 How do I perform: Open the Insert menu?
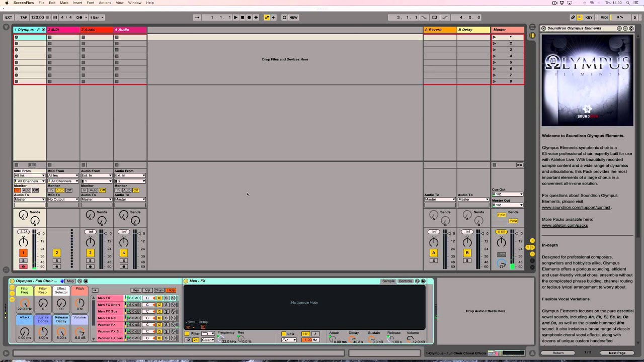tap(77, 3)
